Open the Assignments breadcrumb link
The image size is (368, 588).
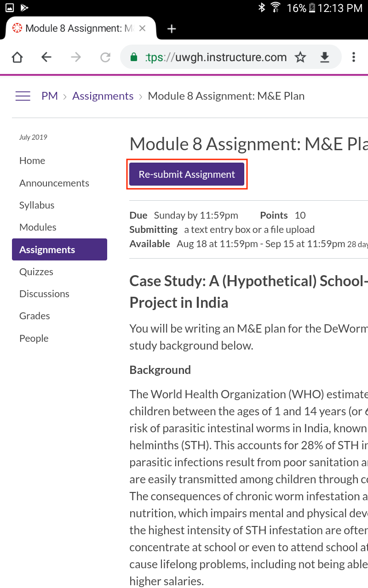tap(103, 96)
